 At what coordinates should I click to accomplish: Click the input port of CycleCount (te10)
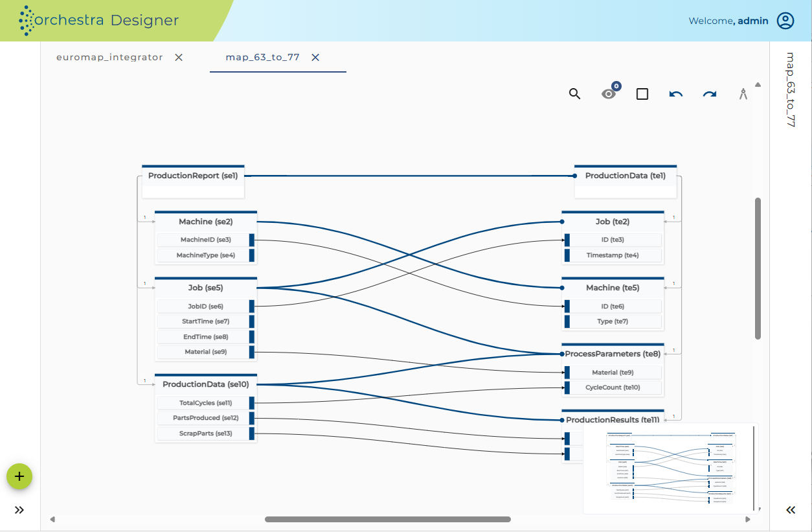(567, 387)
